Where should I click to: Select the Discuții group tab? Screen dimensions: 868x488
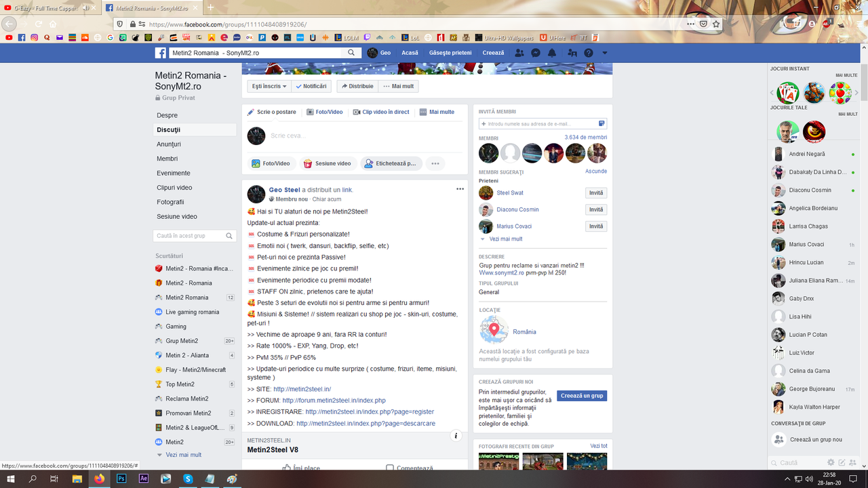pyautogui.click(x=195, y=129)
